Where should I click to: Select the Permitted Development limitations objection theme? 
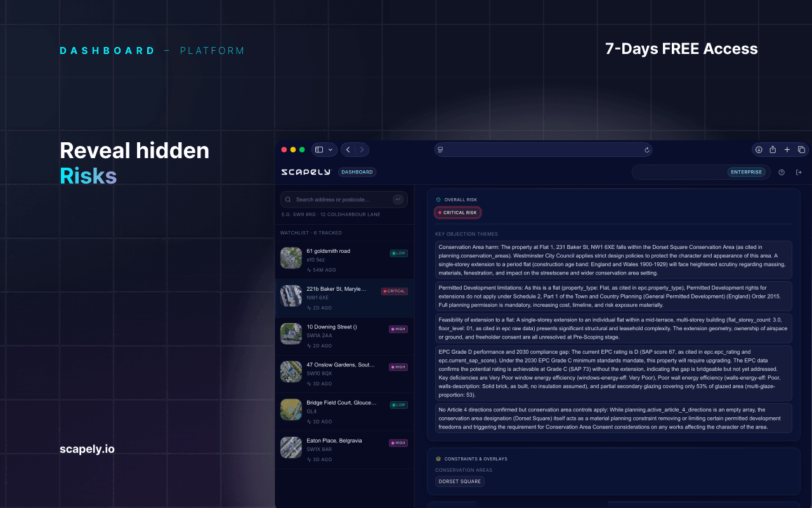click(x=613, y=296)
